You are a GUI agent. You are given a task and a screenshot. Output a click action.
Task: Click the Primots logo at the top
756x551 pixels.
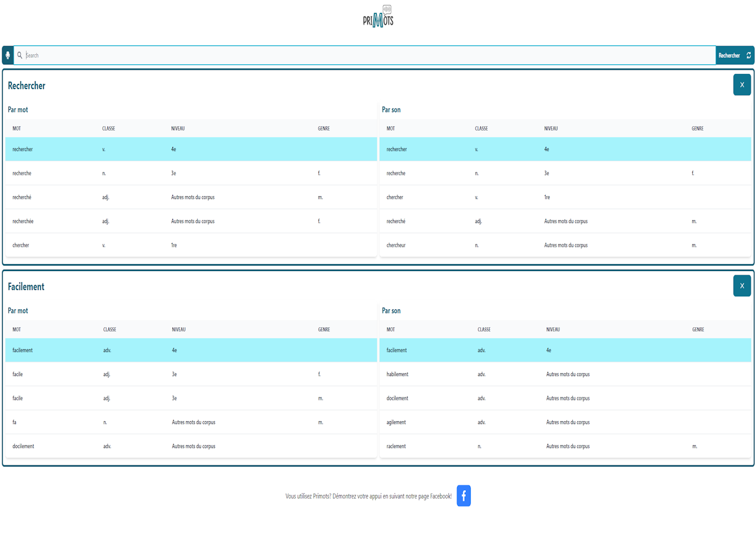(x=378, y=17)
